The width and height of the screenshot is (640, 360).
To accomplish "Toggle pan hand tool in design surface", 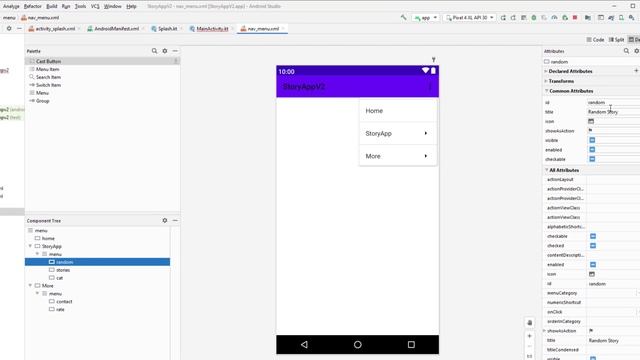I will pyautogui.click(x=529, y=323).
